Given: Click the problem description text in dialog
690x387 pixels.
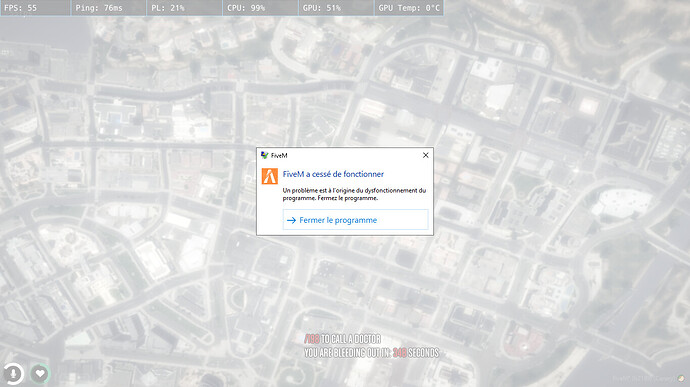Looking at the screenshot, I should coord(354,194).
